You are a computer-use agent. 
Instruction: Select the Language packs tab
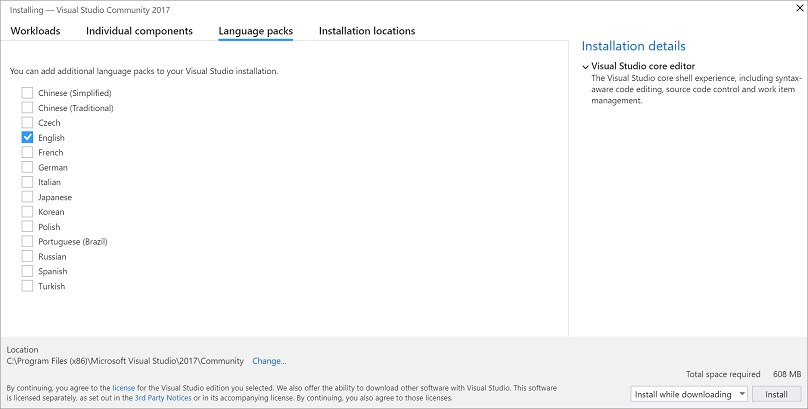point(256,31)
